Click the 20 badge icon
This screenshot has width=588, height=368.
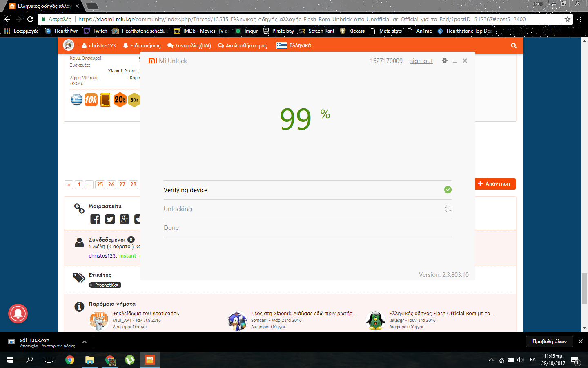coord(120,99)
